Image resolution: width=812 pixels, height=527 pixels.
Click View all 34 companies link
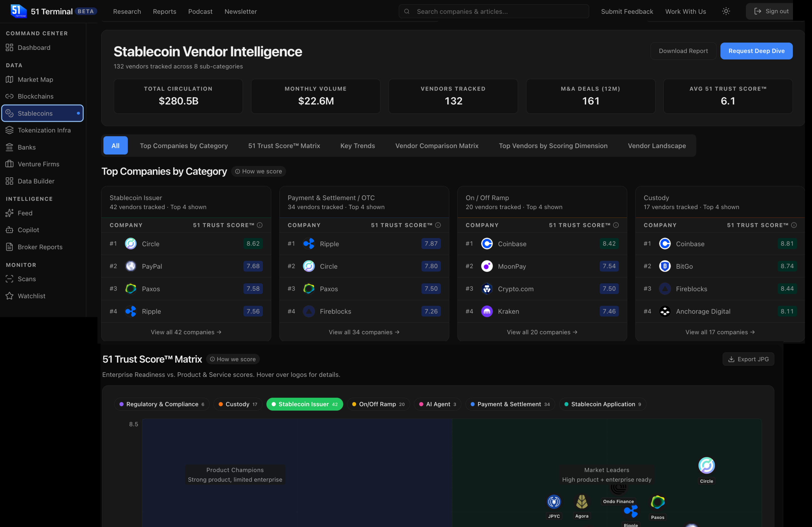(x=364, y=332)
